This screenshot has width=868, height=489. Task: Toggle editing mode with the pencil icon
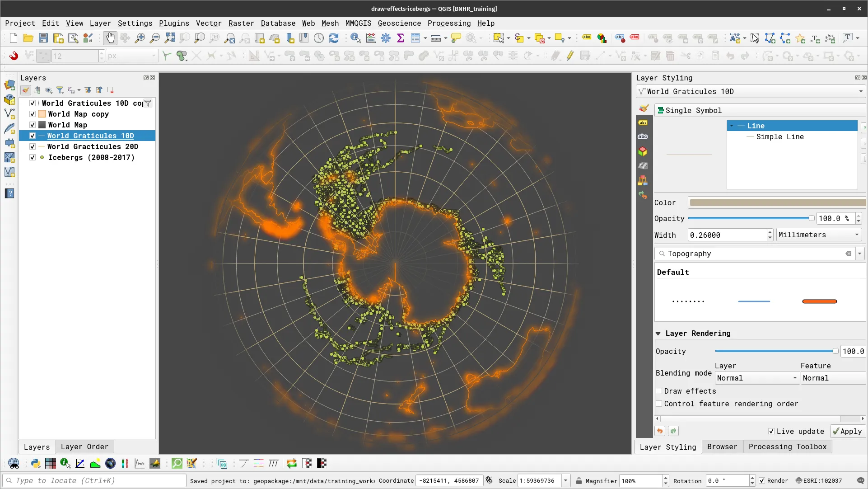tap(570, 56)
